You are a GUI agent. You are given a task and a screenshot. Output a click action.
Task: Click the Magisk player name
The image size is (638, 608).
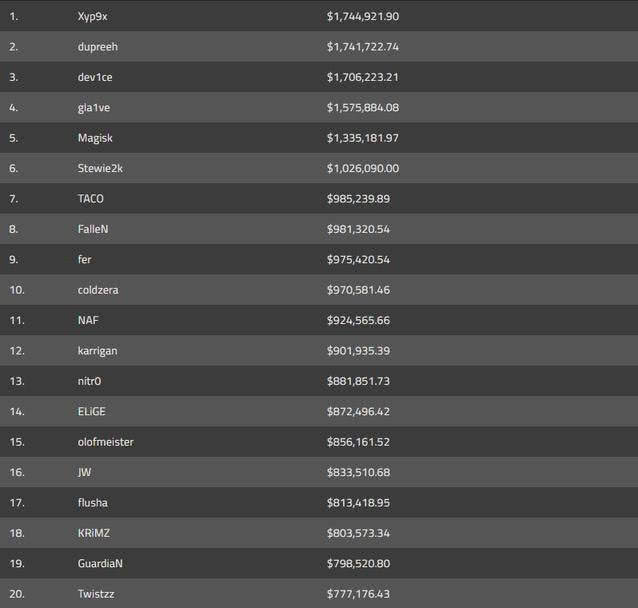[x=95, y=138]
